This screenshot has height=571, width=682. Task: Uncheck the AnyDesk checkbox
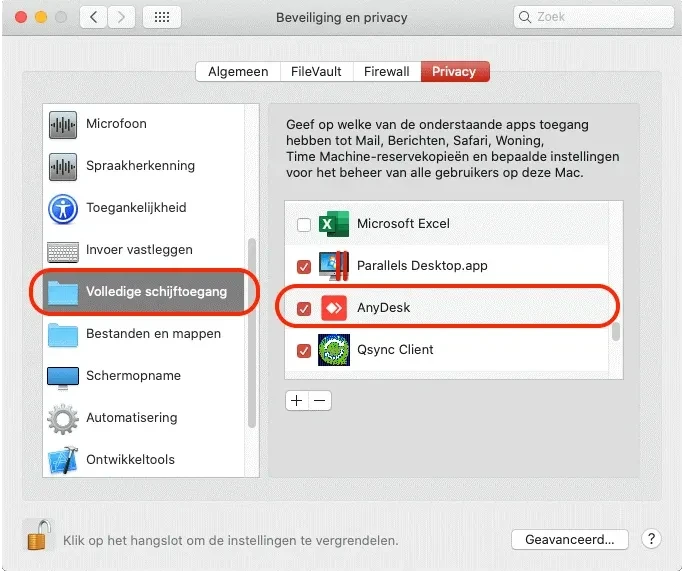(304, 309)
